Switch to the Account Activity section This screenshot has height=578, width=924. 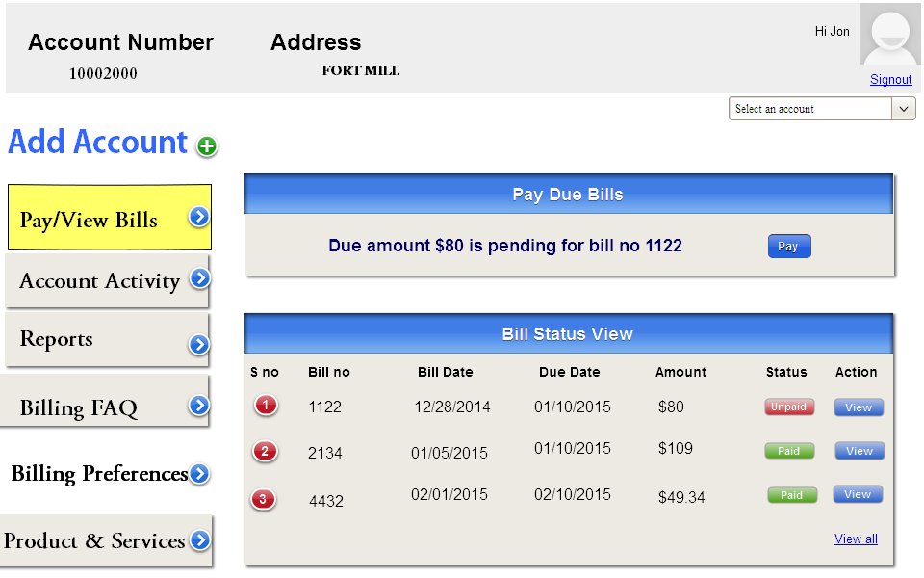99,281
